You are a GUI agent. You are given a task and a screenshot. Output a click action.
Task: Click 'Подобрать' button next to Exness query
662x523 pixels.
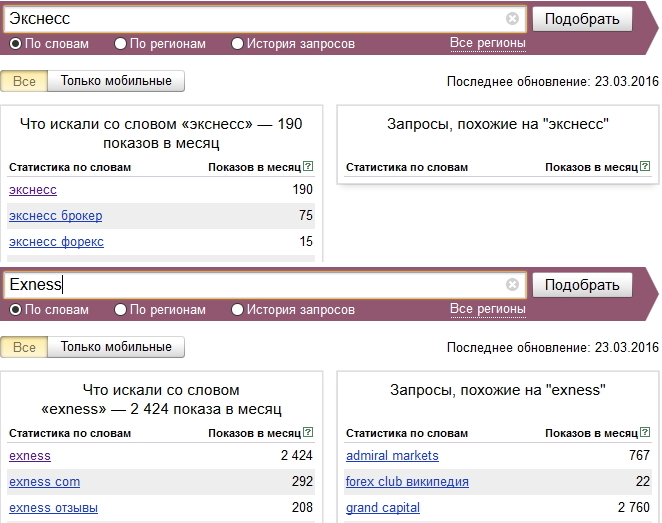coord(582,285)
